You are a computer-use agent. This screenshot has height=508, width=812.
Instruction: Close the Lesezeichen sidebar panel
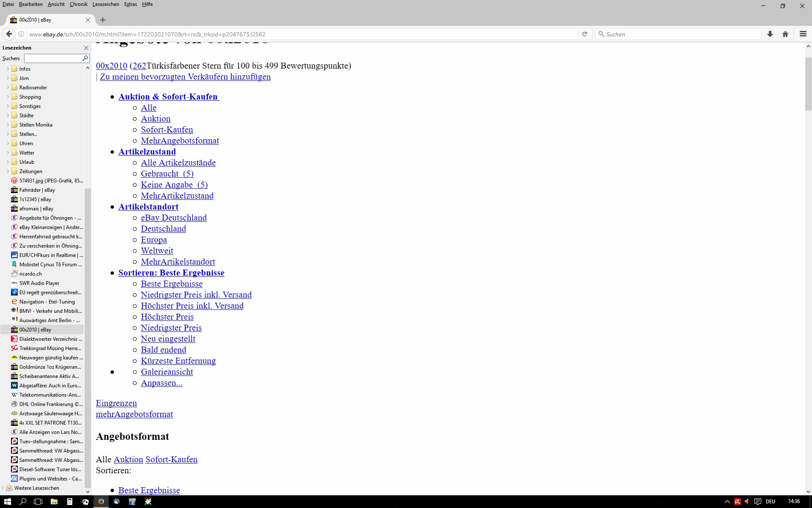(86, 48)
